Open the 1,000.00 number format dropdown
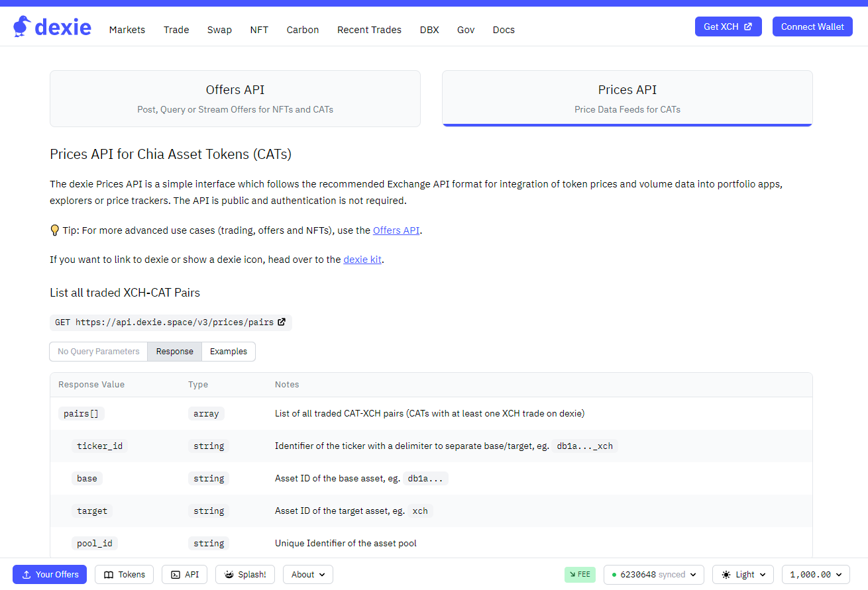This screenshot has height=590, width=868. pos(816,575)
